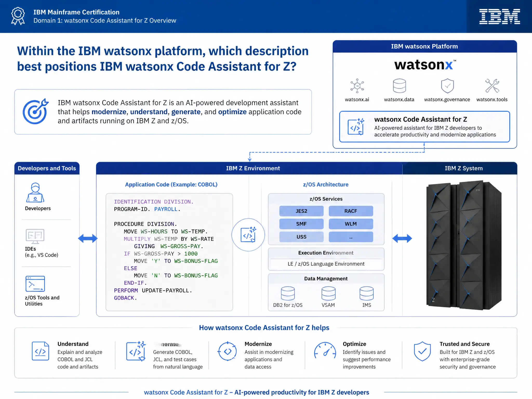This screenshot has height=399, width=532.
Task: Click the watsonx.data database icon
Action: pyautogui.click(x=399, y=86)
